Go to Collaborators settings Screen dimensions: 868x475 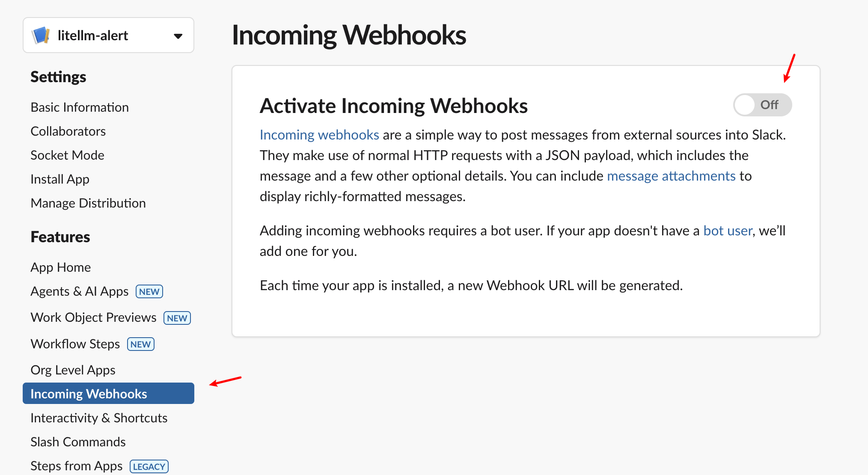coord(68,131)
